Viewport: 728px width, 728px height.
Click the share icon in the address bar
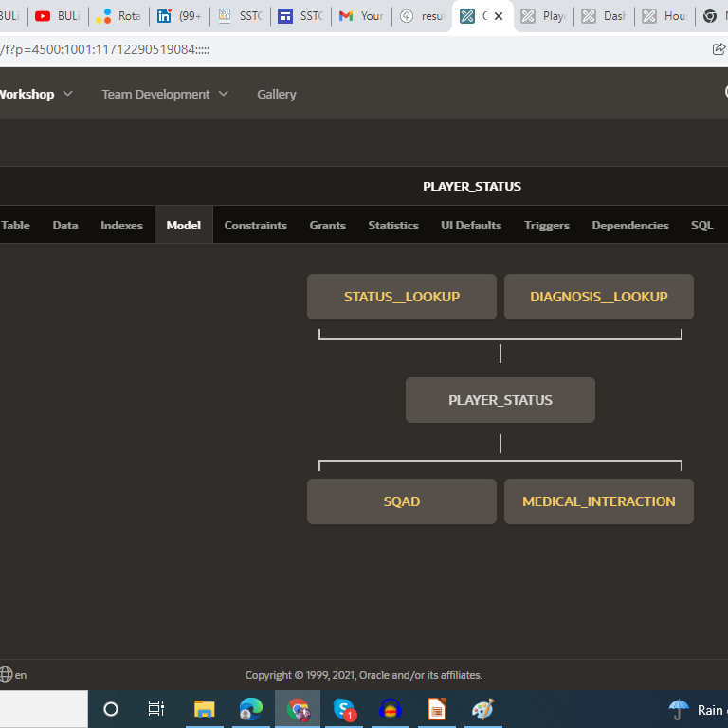tap(719, 49)
